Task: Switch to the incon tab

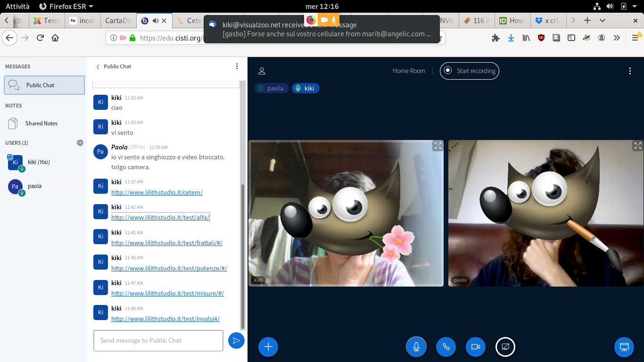Action: 83,21
